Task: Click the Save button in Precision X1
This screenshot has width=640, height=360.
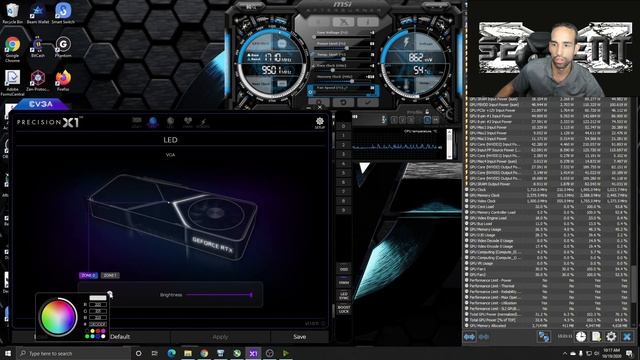Action: (x=300, y=337)
